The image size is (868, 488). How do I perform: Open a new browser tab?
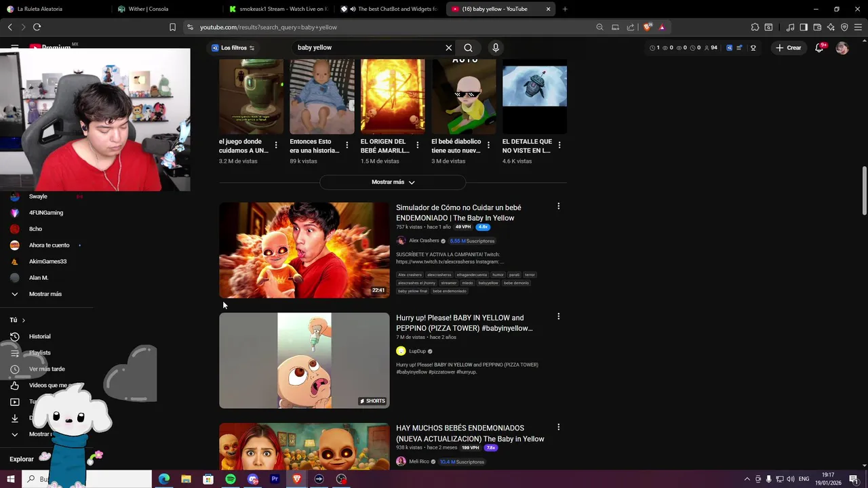[565, 9]
